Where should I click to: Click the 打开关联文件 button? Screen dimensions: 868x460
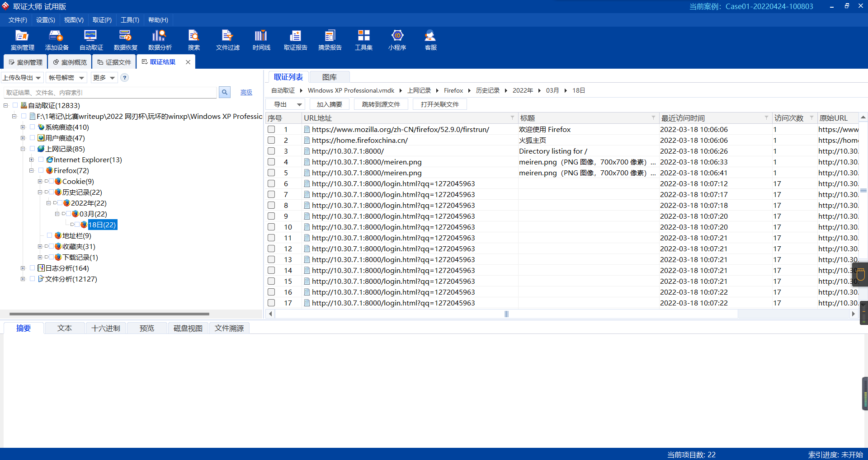440,104
